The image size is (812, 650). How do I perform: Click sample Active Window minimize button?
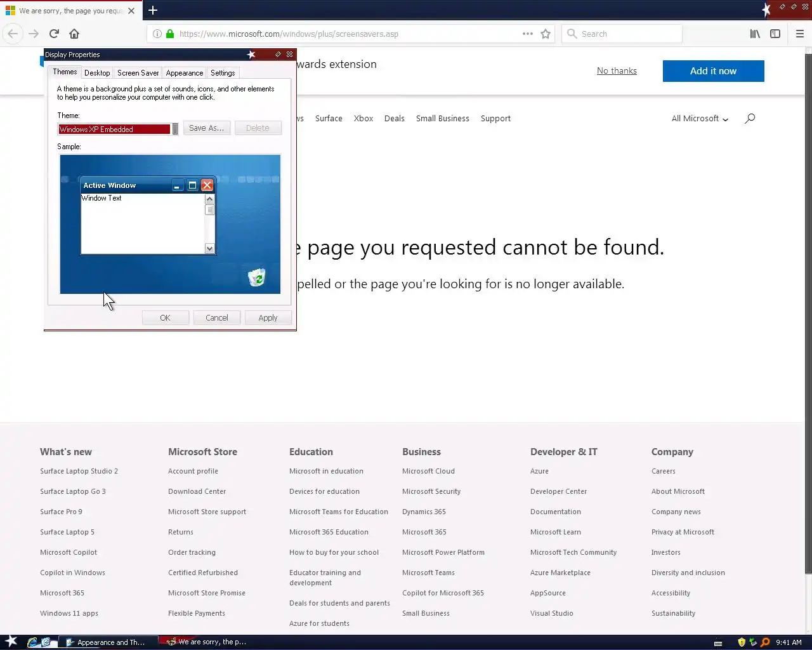[177, 185]
